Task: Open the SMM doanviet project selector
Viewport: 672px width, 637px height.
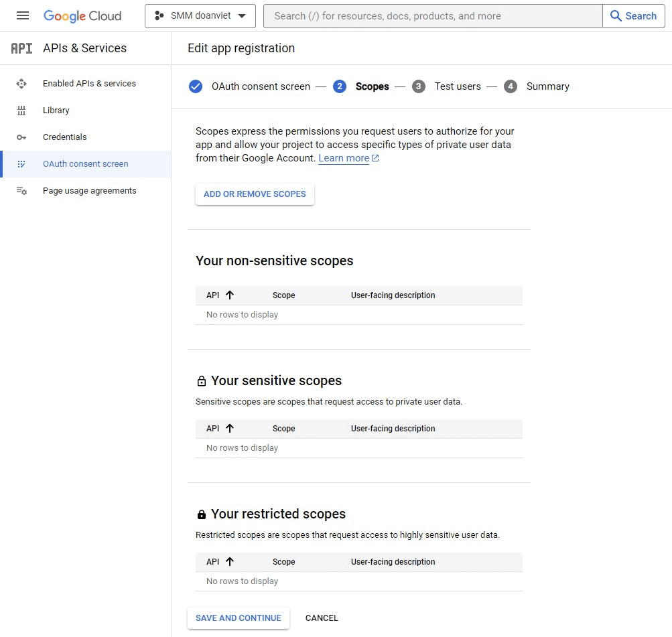Action: [200, 16]
